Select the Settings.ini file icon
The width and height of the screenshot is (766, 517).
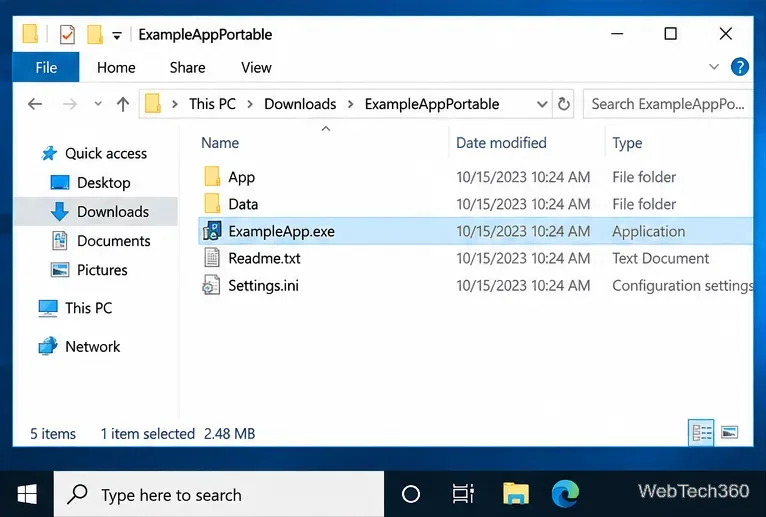[212, 285]
